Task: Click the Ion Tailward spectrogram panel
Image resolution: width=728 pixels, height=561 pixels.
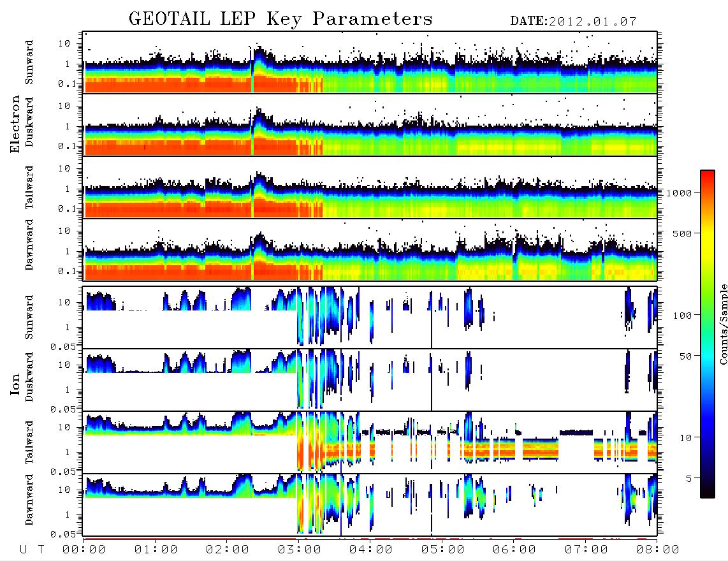Action: (370, 442)
